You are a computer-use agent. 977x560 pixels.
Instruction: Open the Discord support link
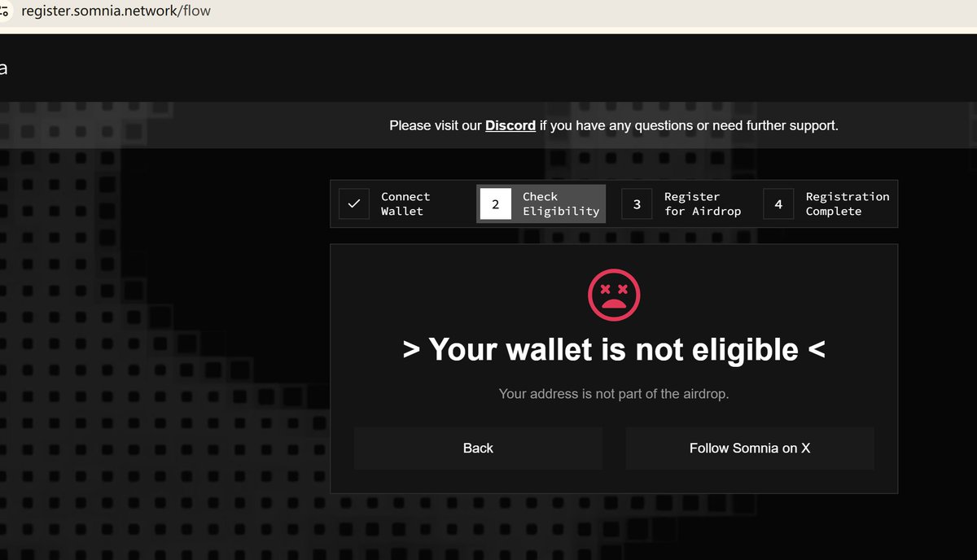point(510,125)
